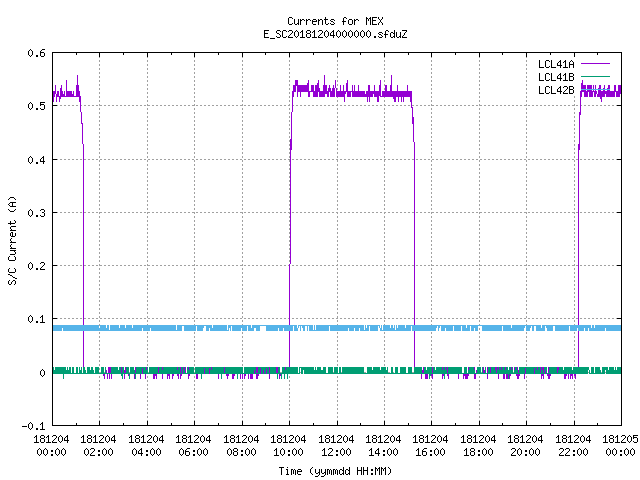Click the blue LCL42B trace near 0.08 A
Image resolution: width=640 pixels, height=480 pixels.
(x=337, y=328)
